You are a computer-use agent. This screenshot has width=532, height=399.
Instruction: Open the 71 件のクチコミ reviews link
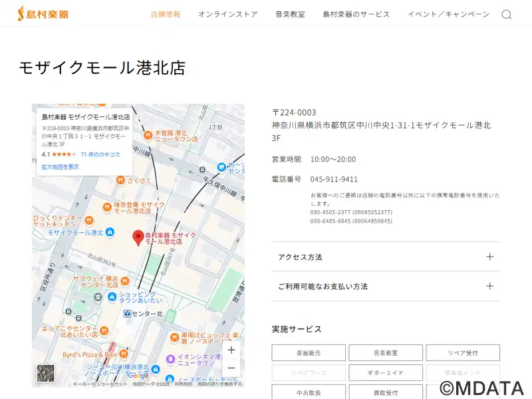[x=100, y=154]
